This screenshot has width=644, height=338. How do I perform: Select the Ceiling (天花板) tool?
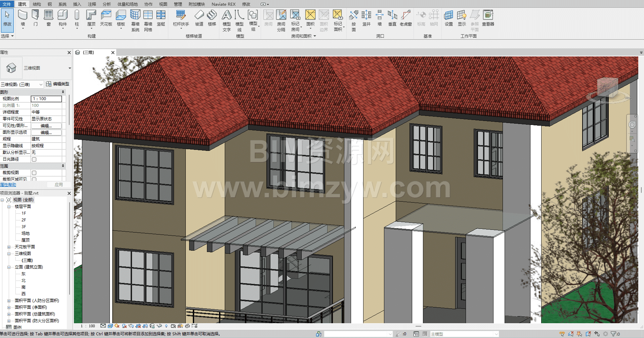click(106, 18)
